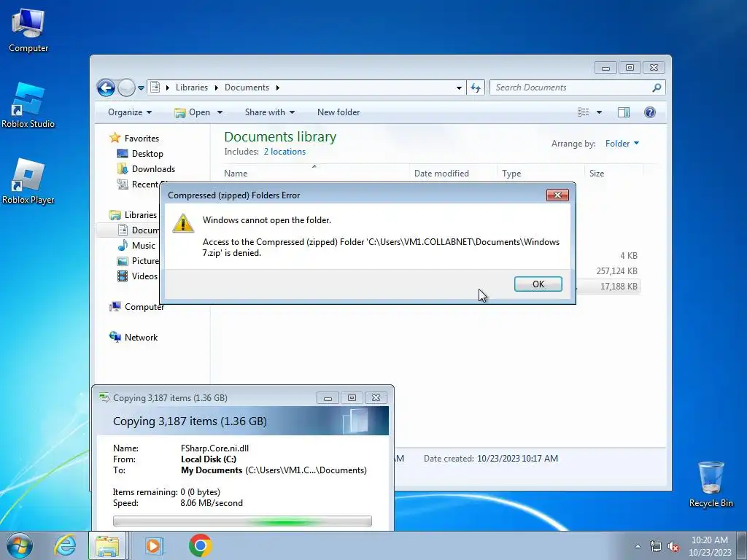Open the Computer desktop icon
The width and height of the screenshot is (747, 560).
pyautogui.click(x=28, y=29)
